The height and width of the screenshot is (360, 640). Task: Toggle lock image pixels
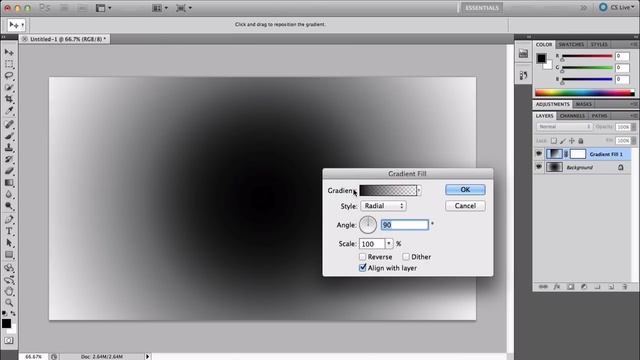pos(563,141)
